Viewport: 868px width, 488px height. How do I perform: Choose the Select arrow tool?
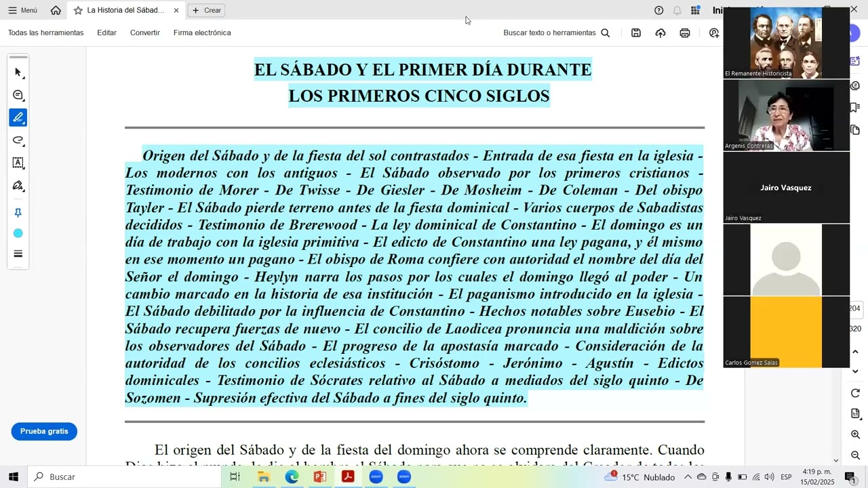click(18, 72)
